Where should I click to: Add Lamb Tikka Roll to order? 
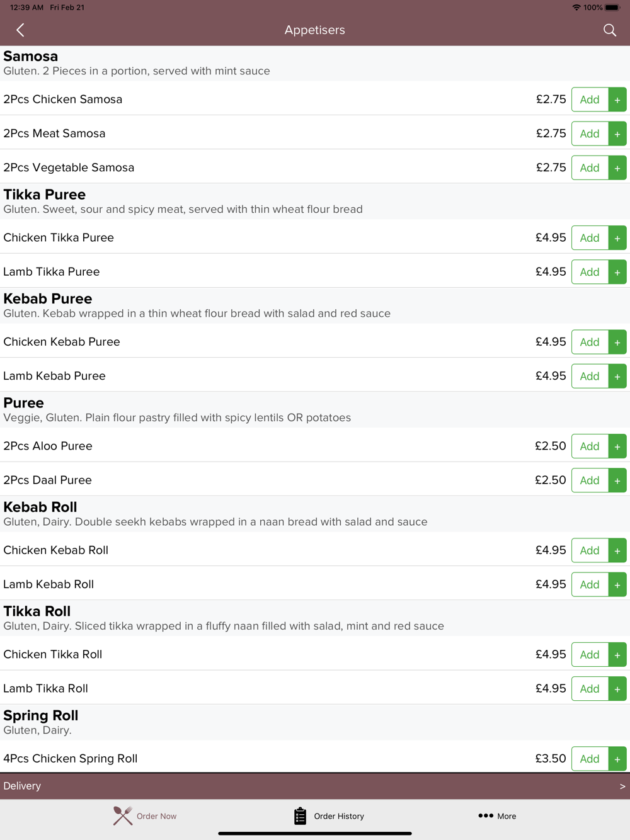coord(590,689)
